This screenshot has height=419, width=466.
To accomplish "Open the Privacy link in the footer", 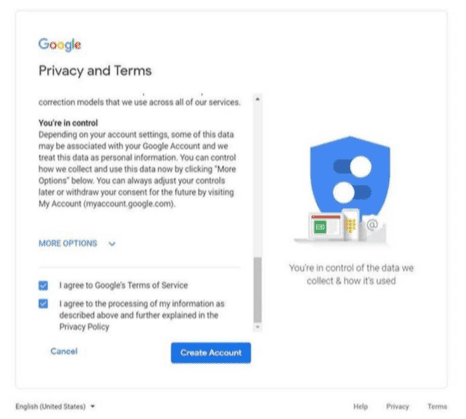I will point(397,406).
